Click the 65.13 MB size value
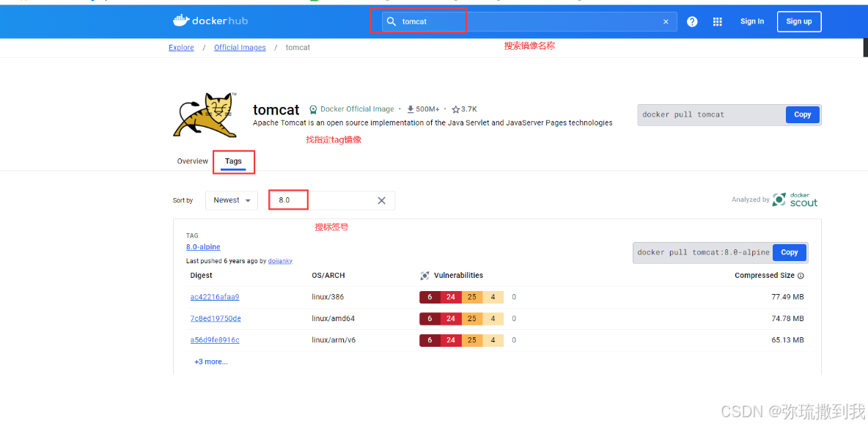 point(788,340)
